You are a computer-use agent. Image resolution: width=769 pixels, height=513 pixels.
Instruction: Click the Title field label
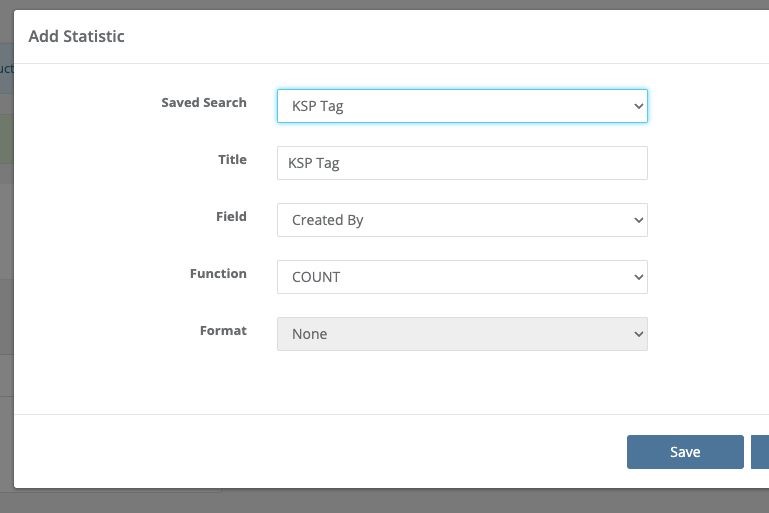click(x=232, y=160)
